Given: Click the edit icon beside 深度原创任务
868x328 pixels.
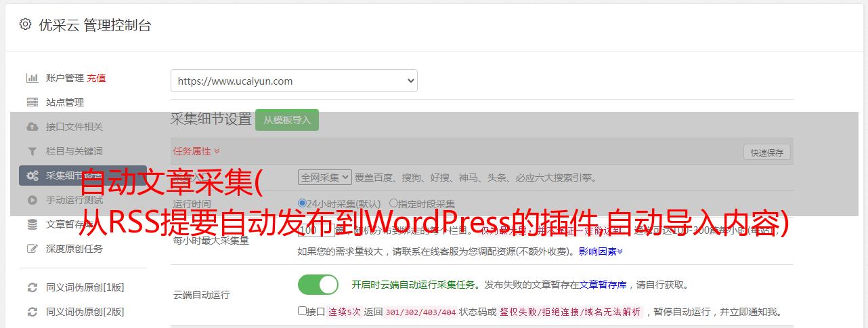Looking at the screenshot, I should (x=32, y=249).
